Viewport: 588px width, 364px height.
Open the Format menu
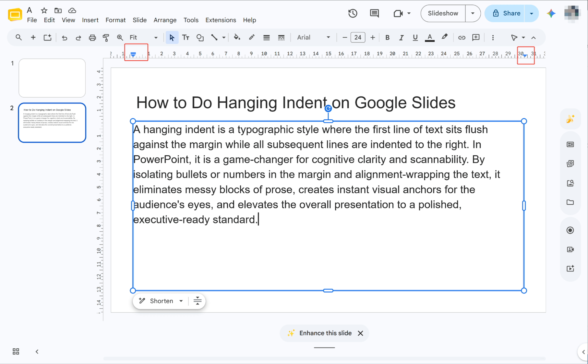[115, 20]
